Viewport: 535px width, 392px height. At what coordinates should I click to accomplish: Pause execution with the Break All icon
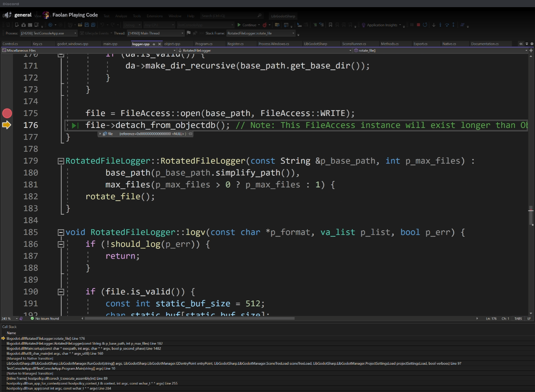click(412, 25)
